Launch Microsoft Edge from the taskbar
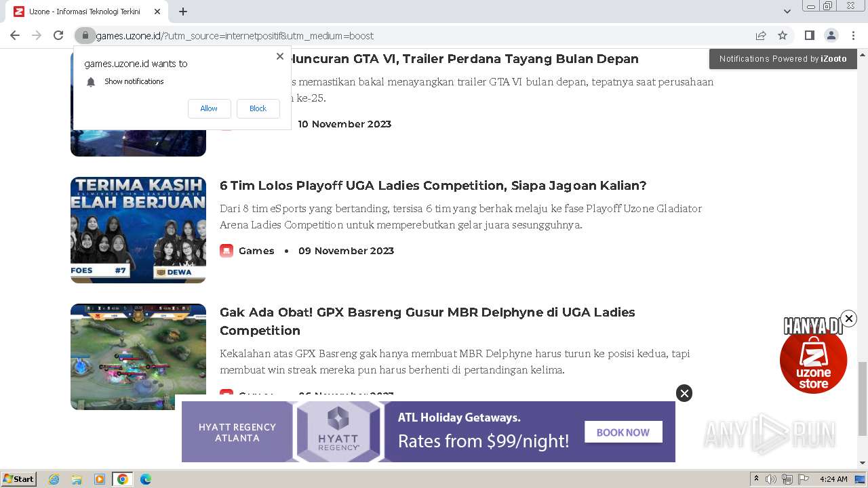 pyautogui.click(x=146, y=479)
